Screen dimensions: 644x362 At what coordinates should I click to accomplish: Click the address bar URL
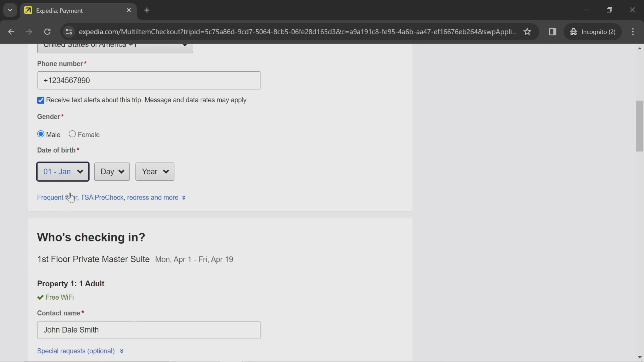pyautogui.click(x=298, y=32)
